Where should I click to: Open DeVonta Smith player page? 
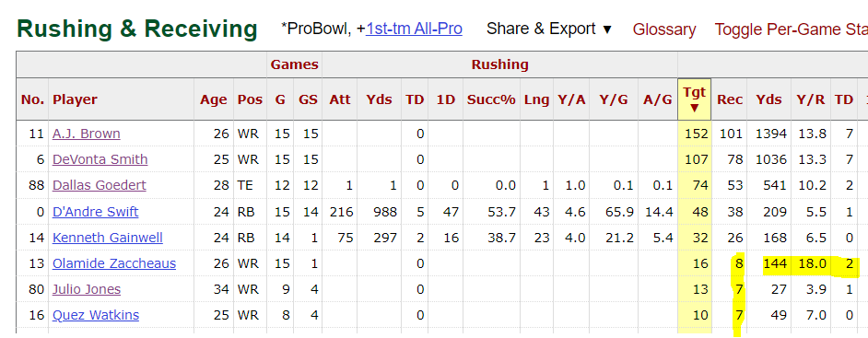[100, 159]
